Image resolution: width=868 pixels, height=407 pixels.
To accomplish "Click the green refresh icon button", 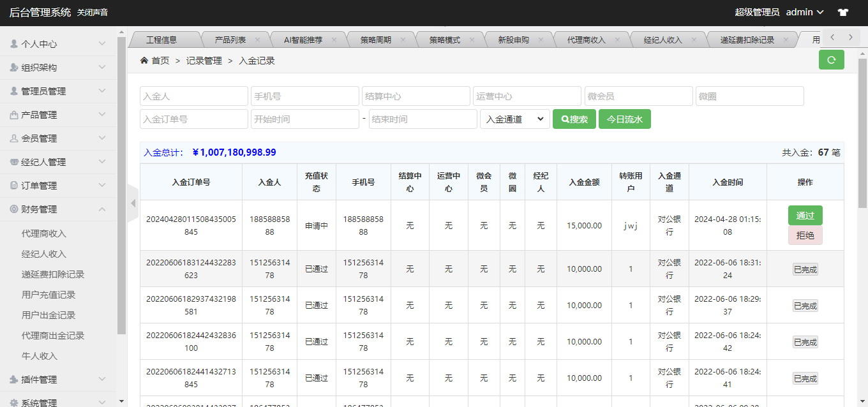I will point(831,60).
